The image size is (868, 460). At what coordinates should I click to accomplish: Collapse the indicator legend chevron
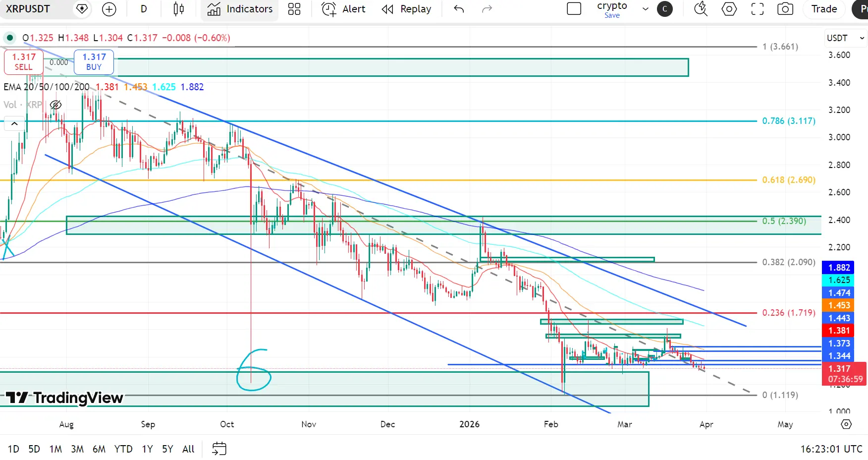14,124
